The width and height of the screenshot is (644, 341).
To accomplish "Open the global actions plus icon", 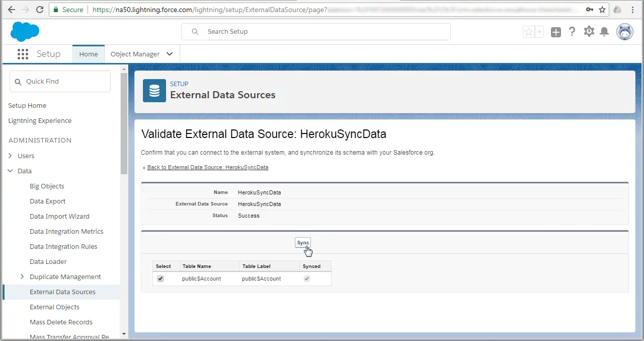I will 555,32.
